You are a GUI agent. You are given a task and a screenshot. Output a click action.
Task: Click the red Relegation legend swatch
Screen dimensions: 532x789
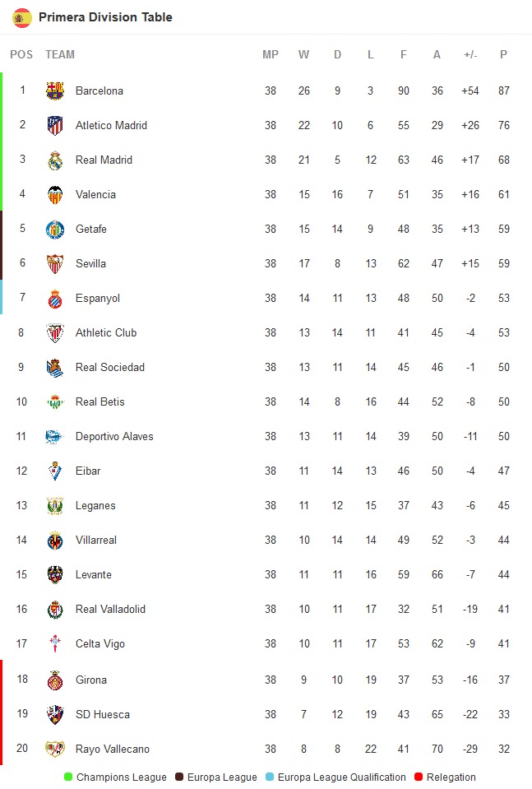tap(419, 777)
